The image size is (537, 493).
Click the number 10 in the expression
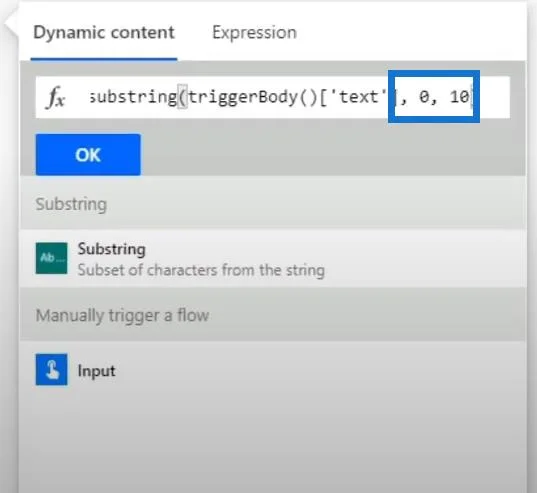(x=459, y=97)
